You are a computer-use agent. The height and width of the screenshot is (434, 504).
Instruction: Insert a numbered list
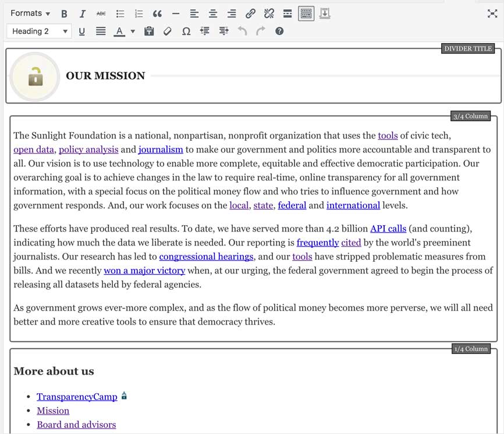click(139, 13)
